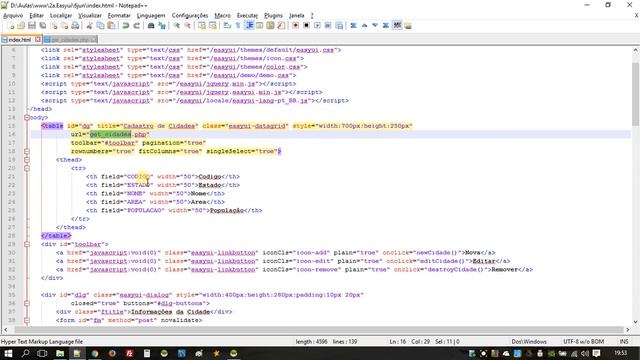The height and width of the screenshot is (360, 640).
Task: Click the taskbar search magnifier icon
Action: (x=25, y=353)
